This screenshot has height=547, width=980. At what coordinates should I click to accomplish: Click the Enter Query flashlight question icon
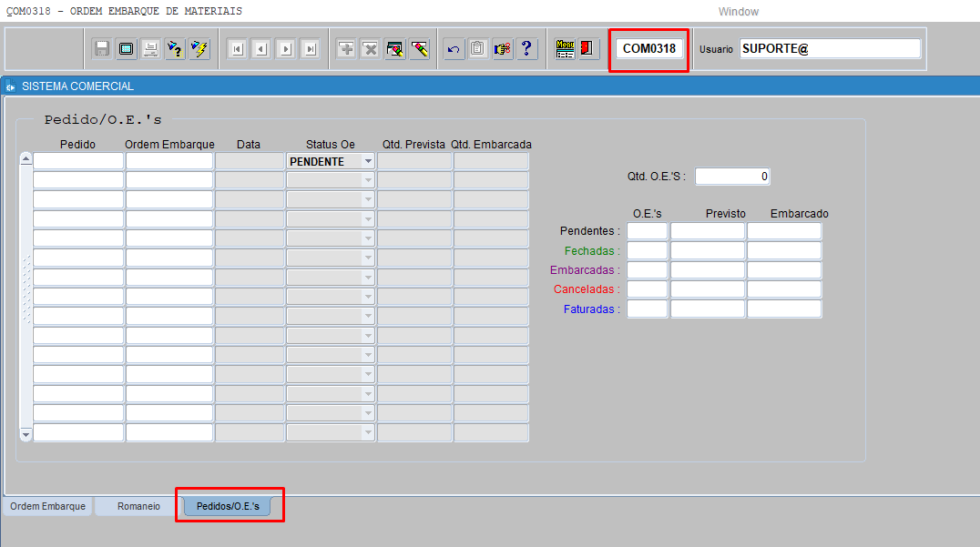pos(175,49)
